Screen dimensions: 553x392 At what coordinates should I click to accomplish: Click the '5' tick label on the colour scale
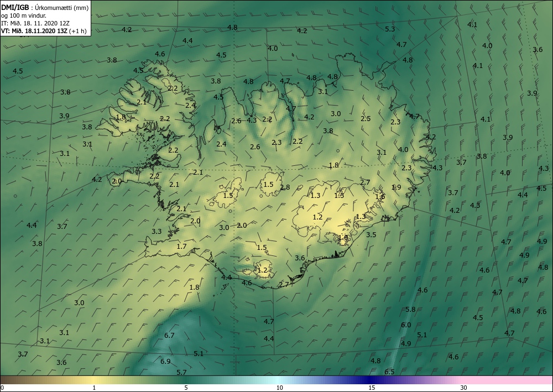click(x=186, y=388)
